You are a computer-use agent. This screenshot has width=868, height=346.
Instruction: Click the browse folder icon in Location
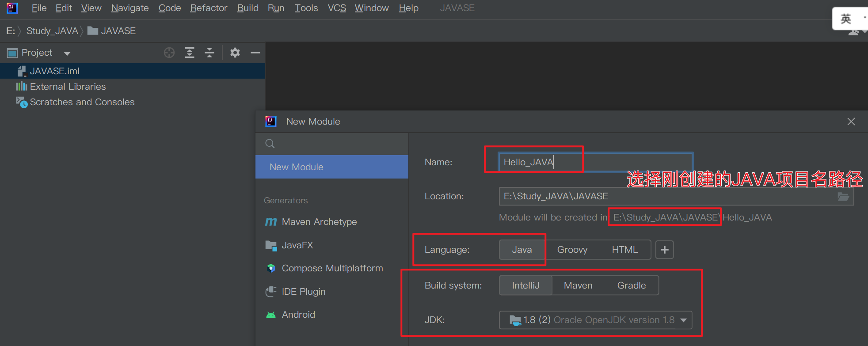click(x=843, y=196)
